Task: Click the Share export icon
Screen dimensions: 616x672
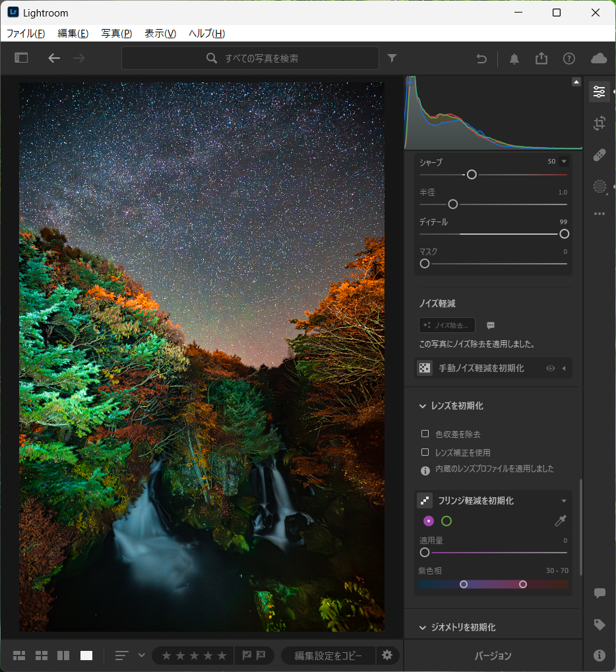Action: click(x=541, y=58)
